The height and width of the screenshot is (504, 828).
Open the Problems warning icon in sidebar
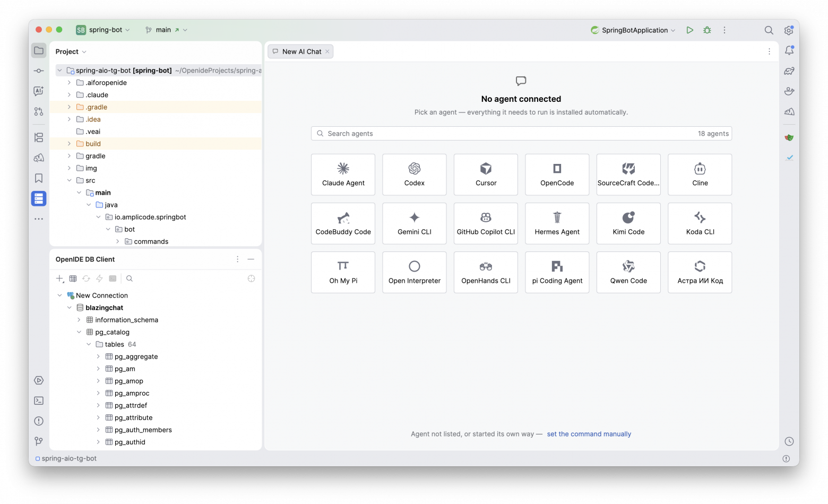pyautogui.click(x=39, y=421)
